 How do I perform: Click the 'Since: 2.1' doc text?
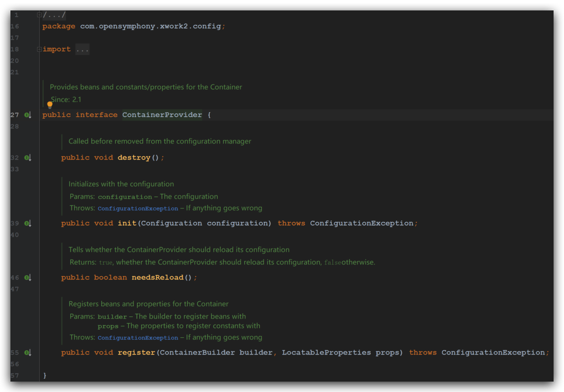click(x=66, y=100)
